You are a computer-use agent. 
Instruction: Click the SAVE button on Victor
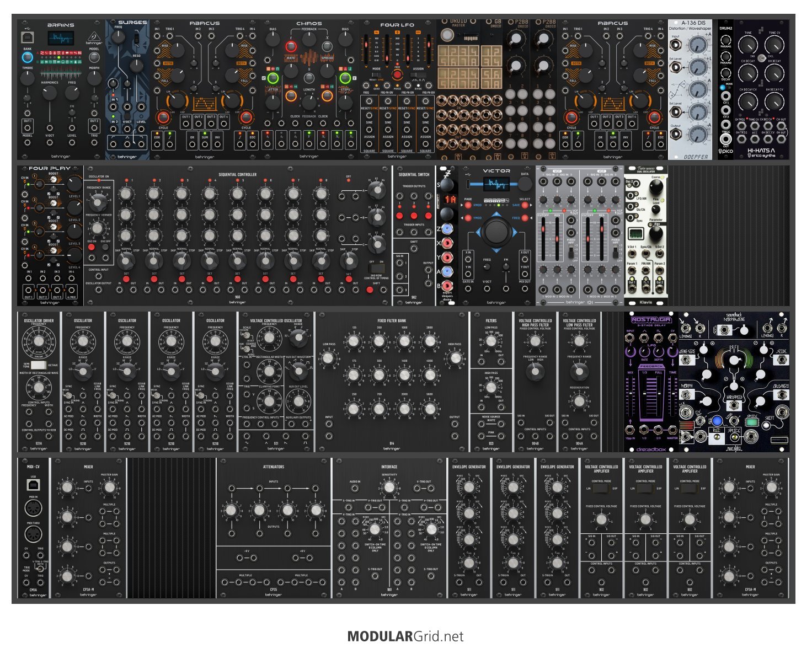pos(525,205)
